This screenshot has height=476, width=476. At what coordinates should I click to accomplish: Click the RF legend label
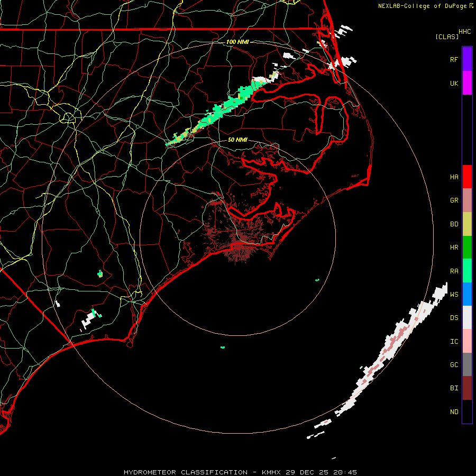click(454, 59)
